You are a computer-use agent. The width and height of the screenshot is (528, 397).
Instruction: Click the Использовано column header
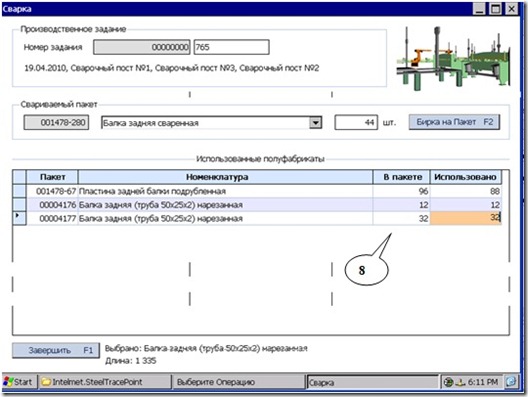coord(465,177)
